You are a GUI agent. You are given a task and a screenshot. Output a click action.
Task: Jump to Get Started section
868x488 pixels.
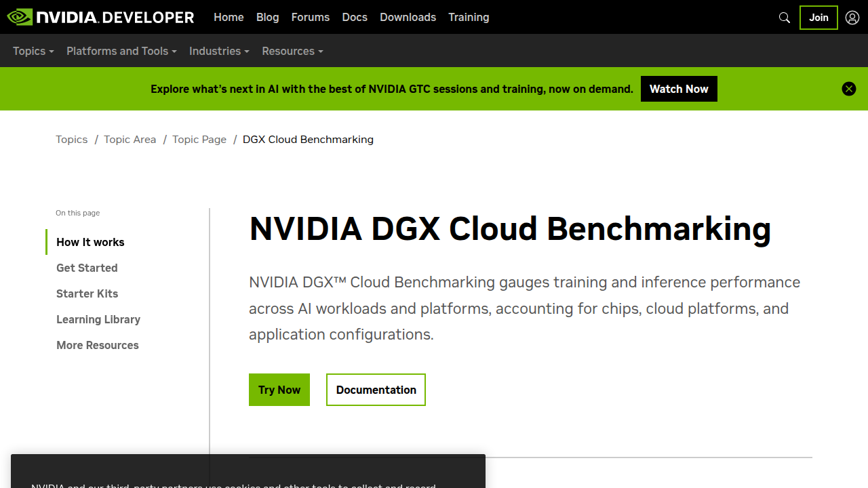click(x=87, y=268)
